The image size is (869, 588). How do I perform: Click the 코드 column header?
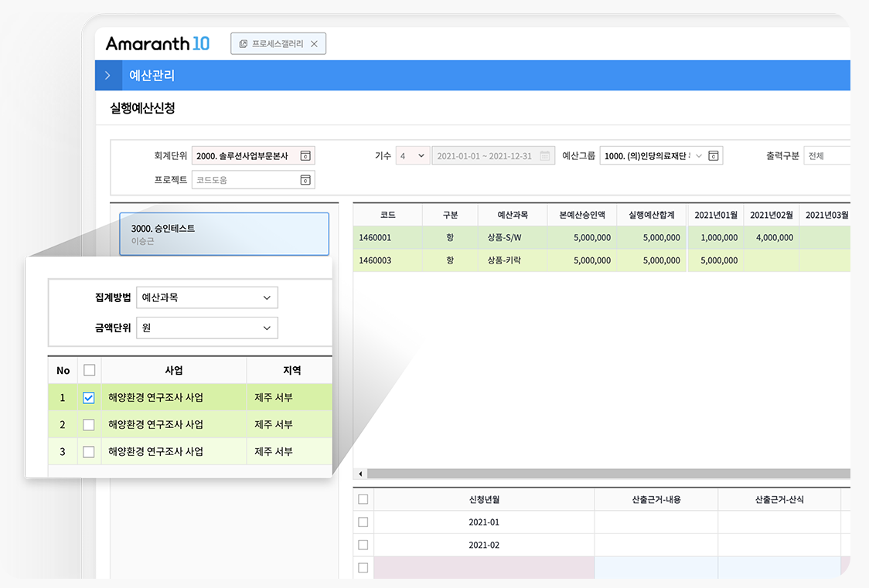[x=388, y=215]
